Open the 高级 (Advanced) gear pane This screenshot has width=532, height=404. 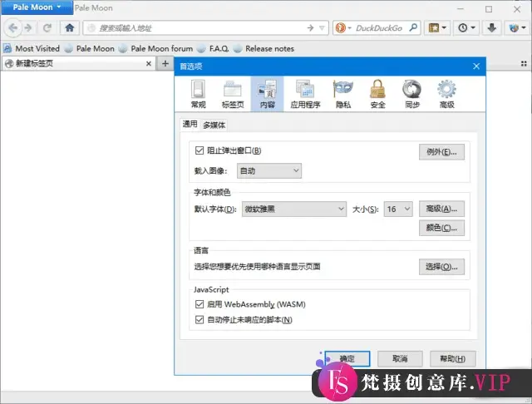(x=447, y=94)
